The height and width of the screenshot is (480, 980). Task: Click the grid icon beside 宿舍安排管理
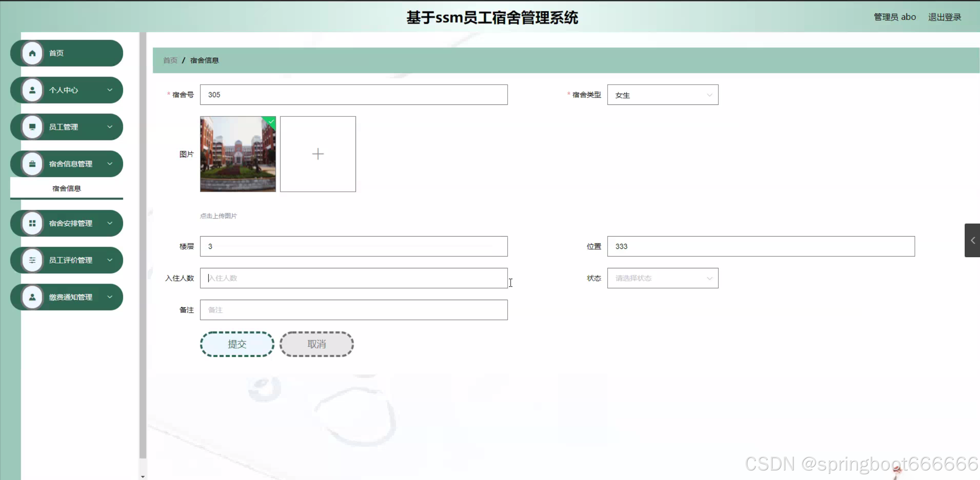coord(32,223)
